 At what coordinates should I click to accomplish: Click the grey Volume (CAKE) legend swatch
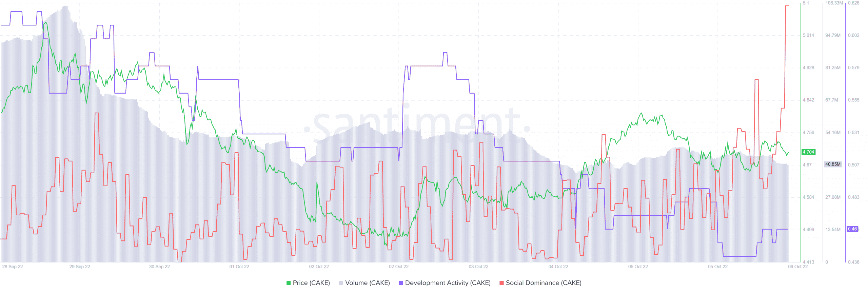pyautogui.click(x=341, y=283)
